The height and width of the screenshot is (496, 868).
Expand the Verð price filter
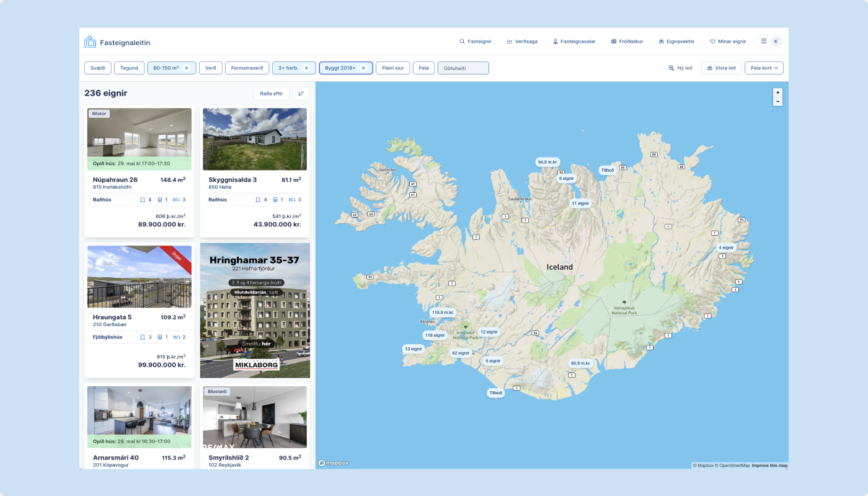pyautogui.click(x=211, y=68)
